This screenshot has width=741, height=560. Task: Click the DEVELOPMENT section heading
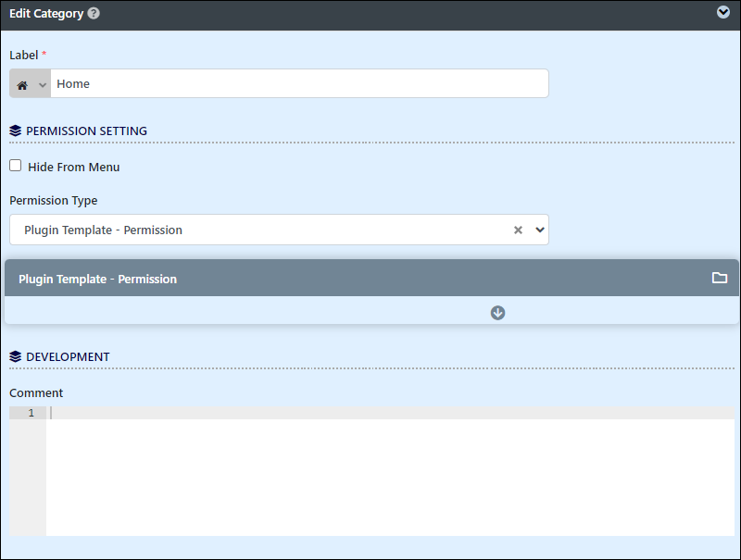(68, 357)
